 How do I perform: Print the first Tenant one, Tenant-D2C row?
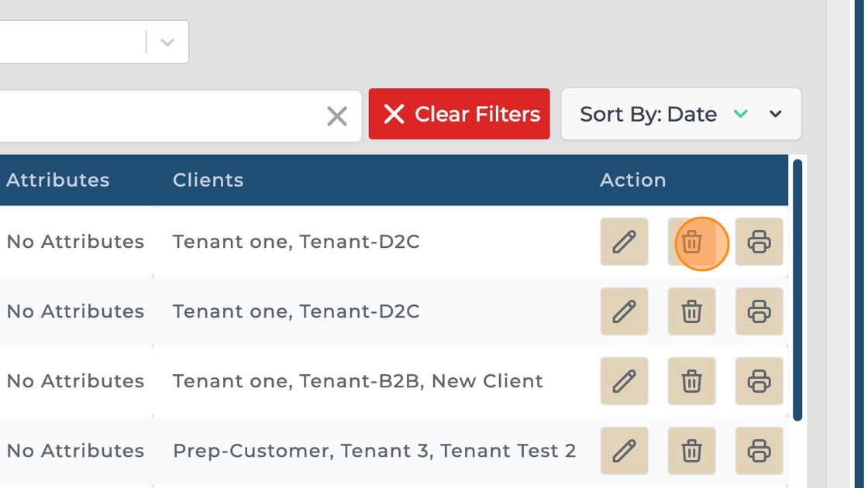pyautogui.click(x=759, y=242)
